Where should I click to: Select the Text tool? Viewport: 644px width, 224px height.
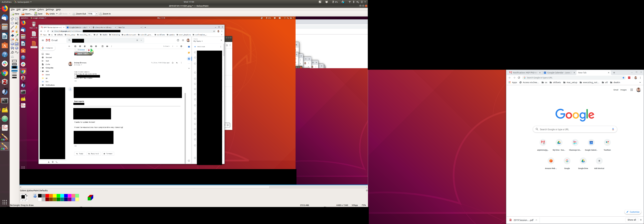click(x=17, y=23)
